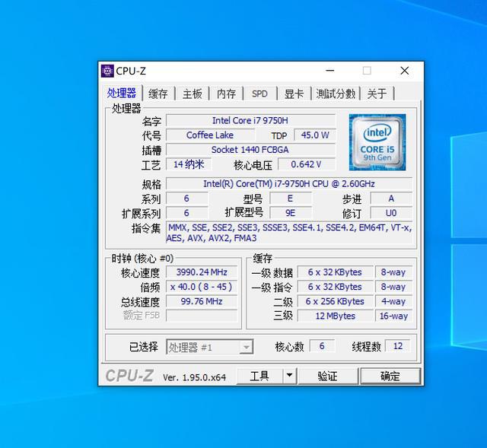Click the name field Intel Core i7 9750H
Screen dimensions: 487x448
pyautogui.click(x=250, y=120)
